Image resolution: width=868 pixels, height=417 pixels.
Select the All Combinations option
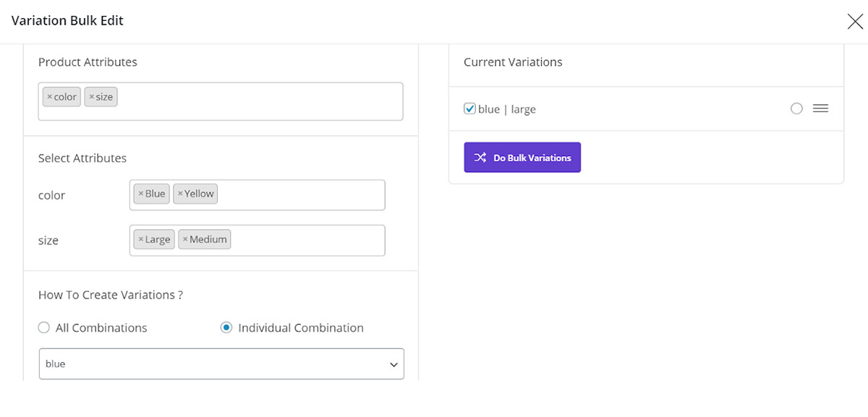pyautogui.click(x=44, y=328)
